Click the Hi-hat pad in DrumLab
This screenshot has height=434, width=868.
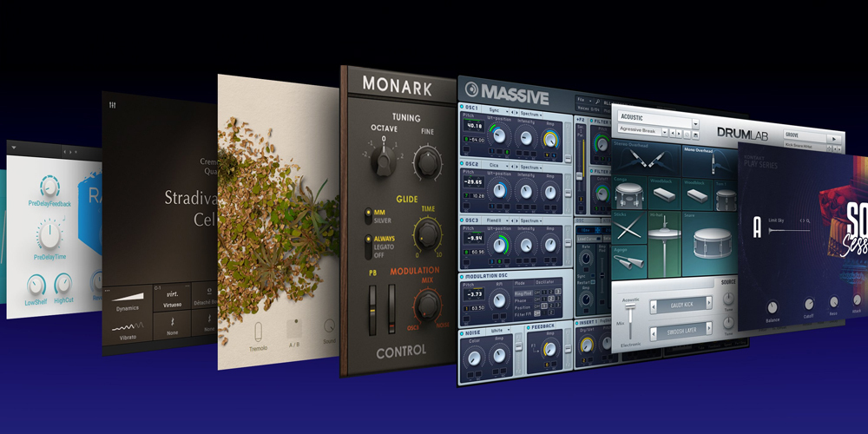click(664, 244)
